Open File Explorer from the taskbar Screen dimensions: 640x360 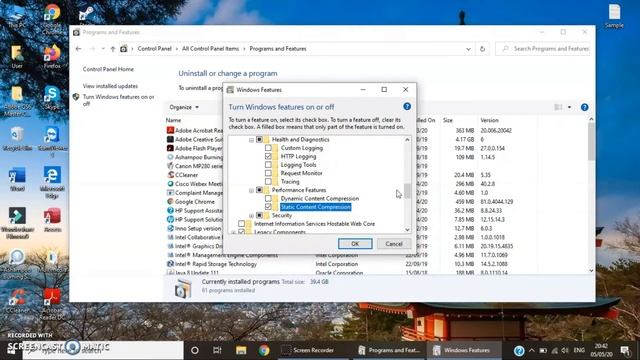tap(241, 350)
